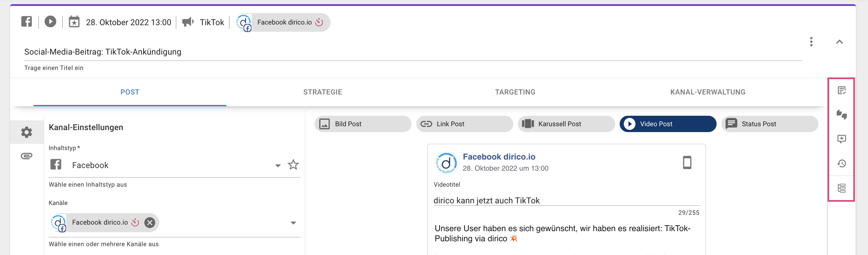
Task: Switch to the STRATEGIE tab
Action: [322, 92]
